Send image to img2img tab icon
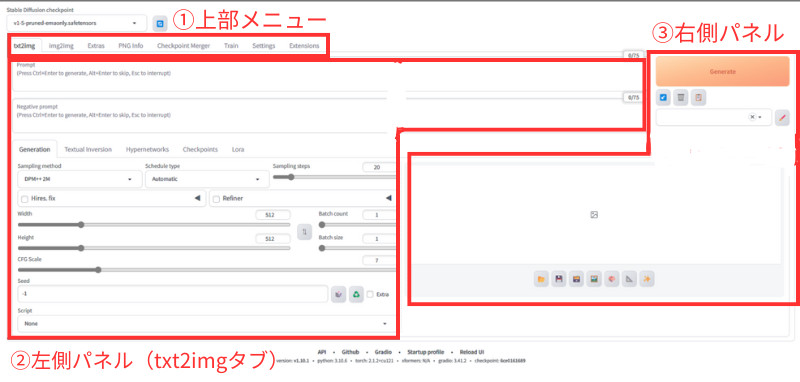Screen dimensions: 800x382 [594, 279]
